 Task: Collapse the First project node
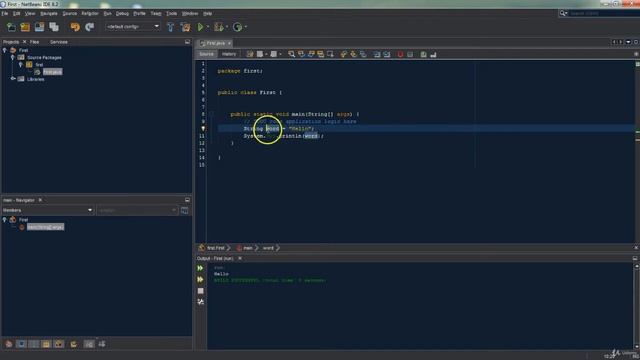click(x=5, y=50)
